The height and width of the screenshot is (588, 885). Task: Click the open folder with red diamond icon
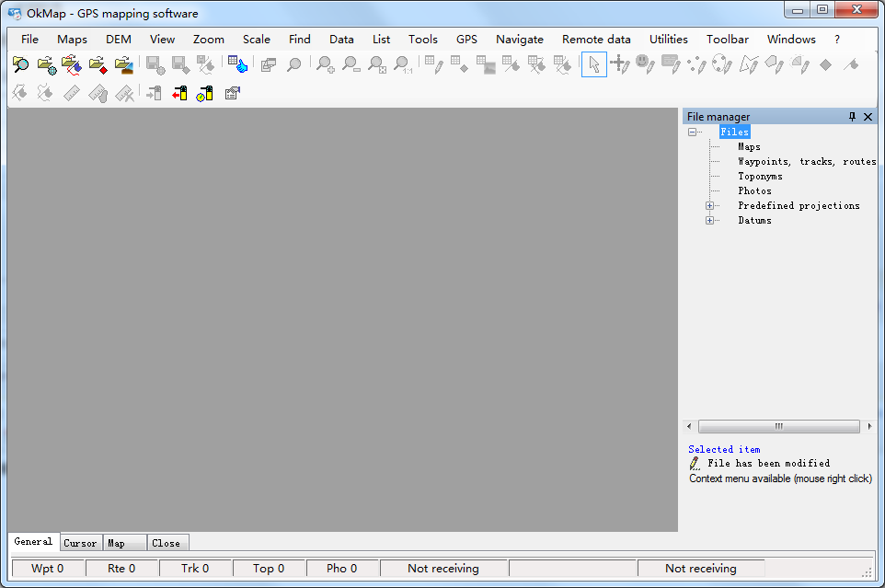point(98,64)
